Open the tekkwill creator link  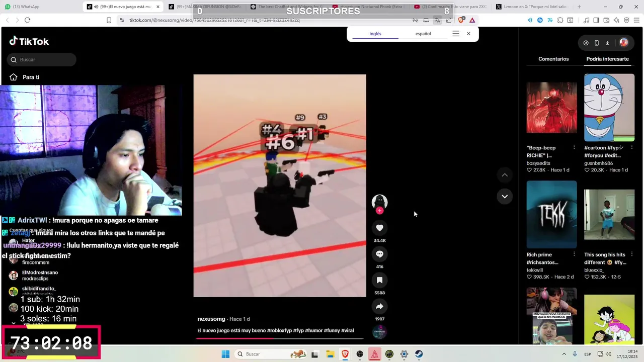point(535,270)
